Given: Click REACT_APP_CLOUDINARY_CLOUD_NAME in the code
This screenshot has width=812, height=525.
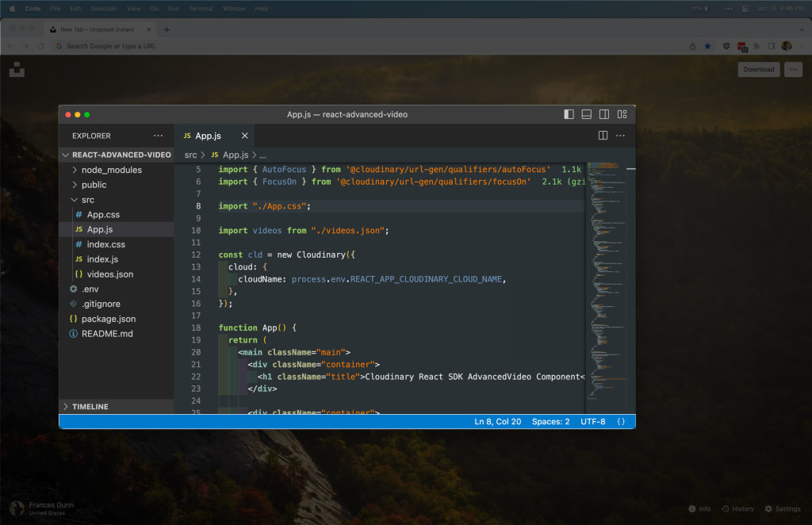Looking at the screenshot, I should pos(426,279).
